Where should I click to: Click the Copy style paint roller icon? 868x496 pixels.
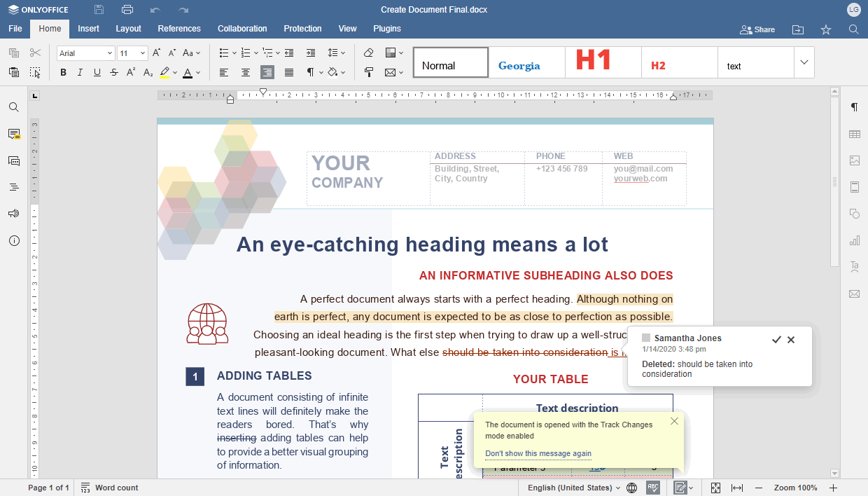point(369,72)
